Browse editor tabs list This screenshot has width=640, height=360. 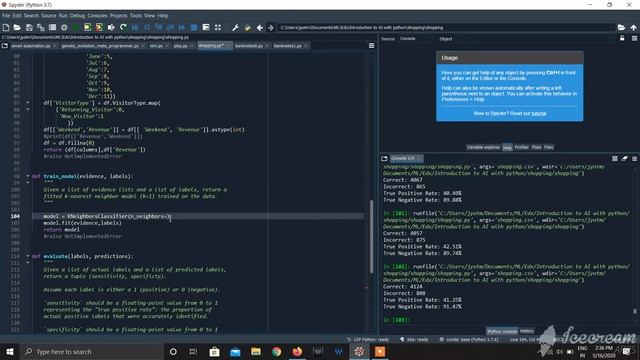pyautogui.click(x=5, y=46)
